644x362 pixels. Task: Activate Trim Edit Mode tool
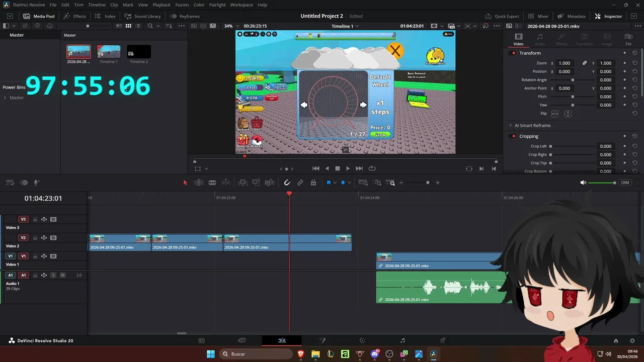click(x=199, y=183)
